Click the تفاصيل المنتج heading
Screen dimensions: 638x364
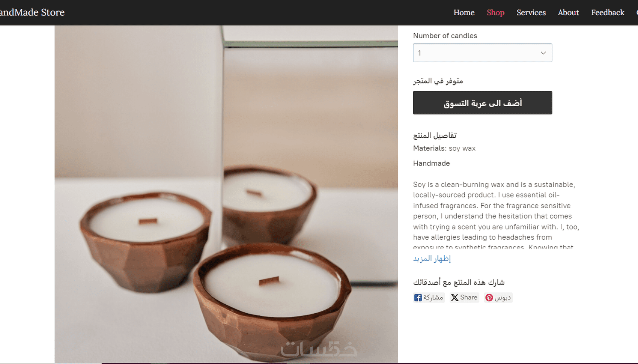click(435, 135)
